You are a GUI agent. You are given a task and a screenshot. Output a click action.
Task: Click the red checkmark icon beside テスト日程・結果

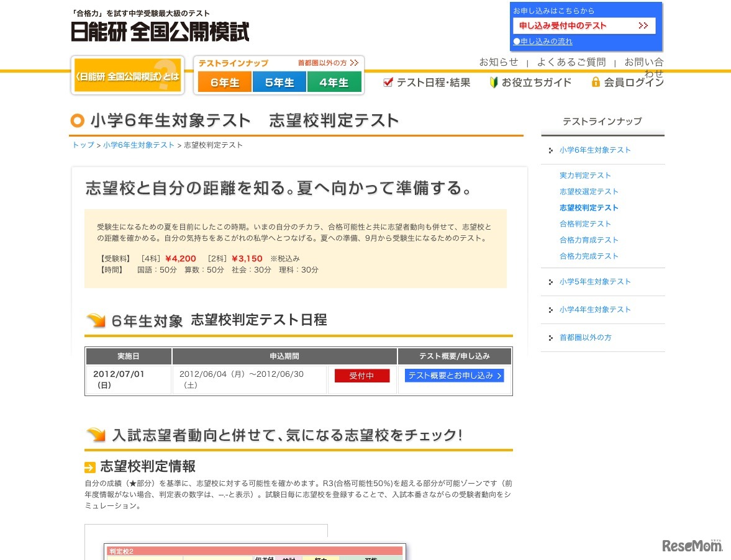388,82
